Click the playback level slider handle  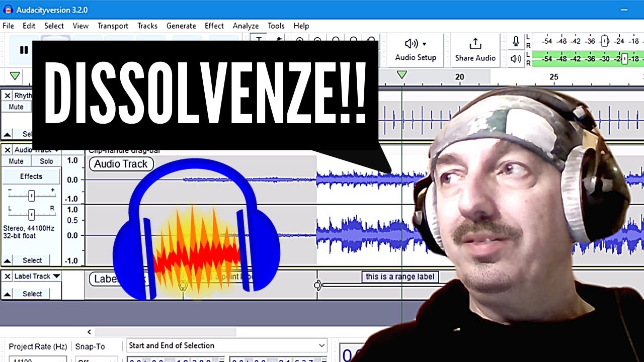click(x=624, y=59)
